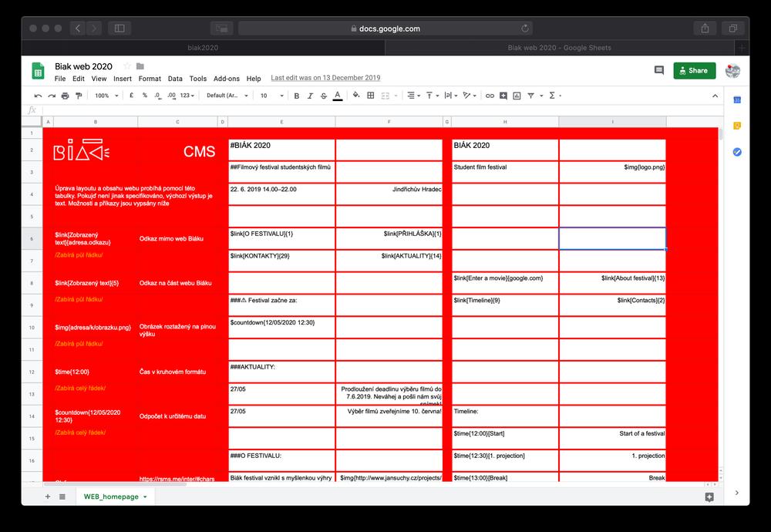Open the zoom 100% dropdown
Image resolution: width=771 pixels, height=532 pixels.
[106, 96]
